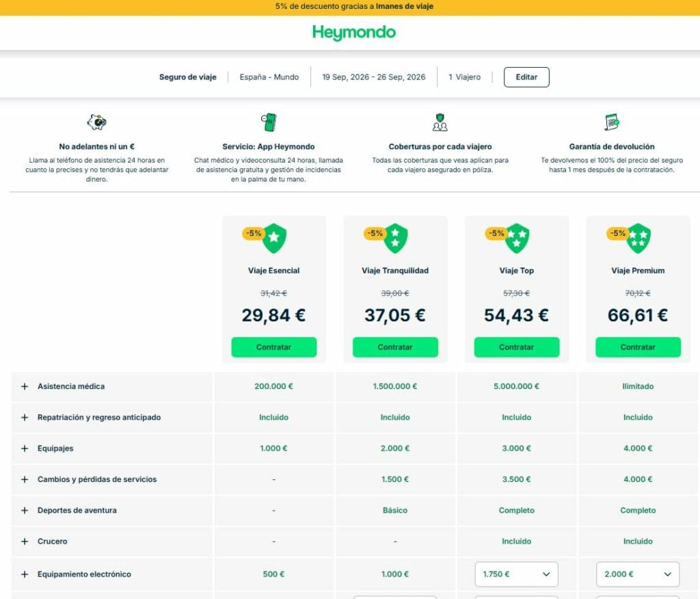
Task: Click the Heymondo logo
Action: 353,33
